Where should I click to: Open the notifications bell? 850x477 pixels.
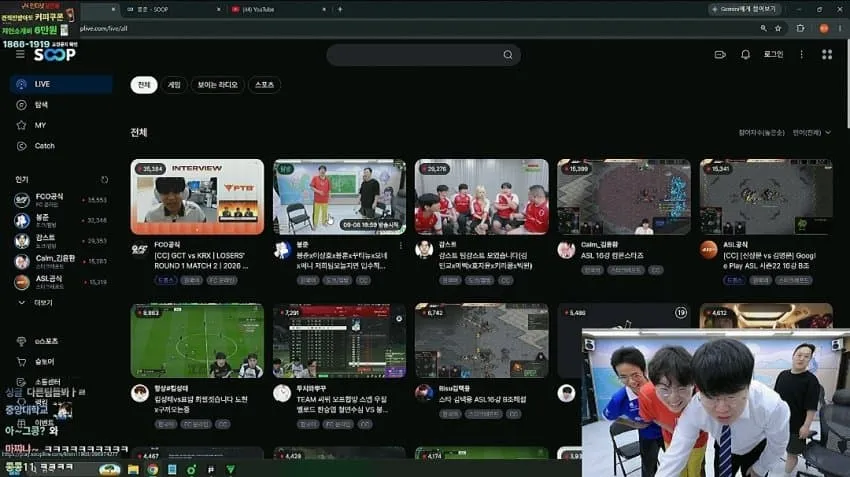pyautogui.click(x=745, y=55)
